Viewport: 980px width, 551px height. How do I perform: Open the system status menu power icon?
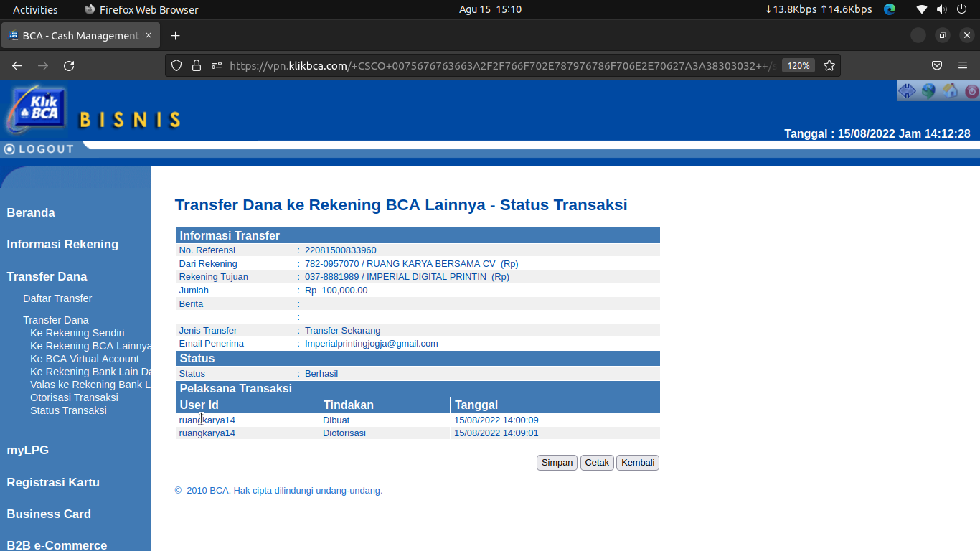point(961,9)
